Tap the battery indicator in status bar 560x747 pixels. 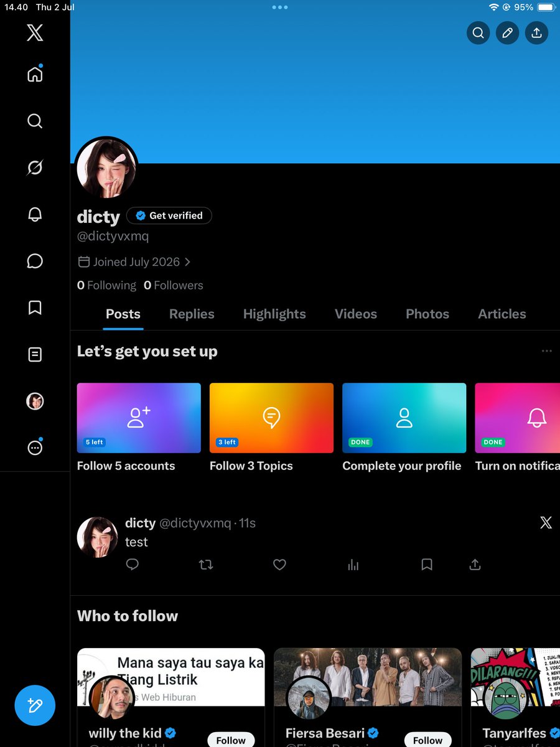click(x=546, y=7)
